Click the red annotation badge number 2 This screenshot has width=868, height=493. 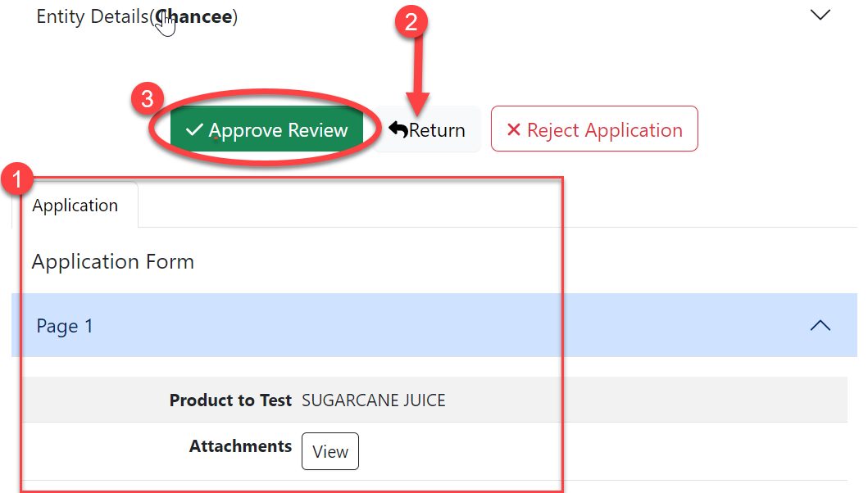click(411, 20)
